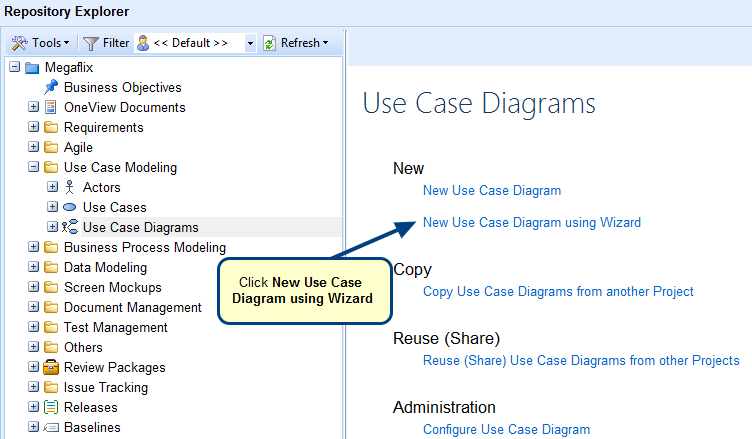Open the Configure Use Case Diagram link
Viewport: 752px width, 439px height.
pyautogui.click(x=506, y=429)
